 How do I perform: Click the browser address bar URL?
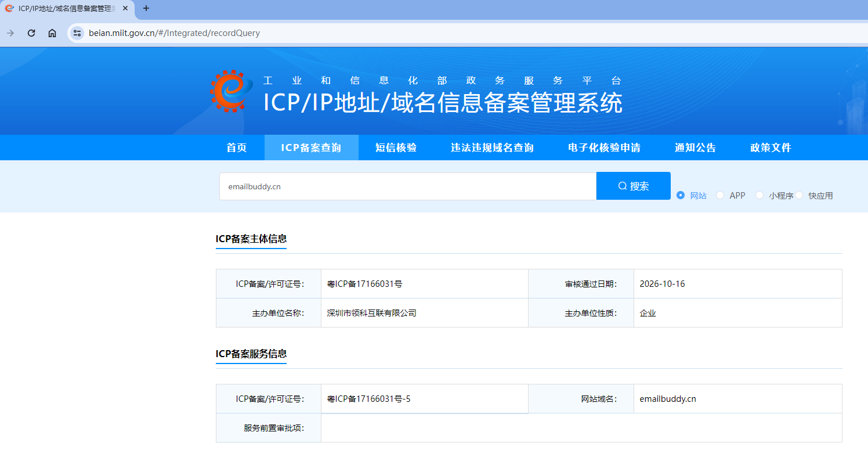point(175,33)
